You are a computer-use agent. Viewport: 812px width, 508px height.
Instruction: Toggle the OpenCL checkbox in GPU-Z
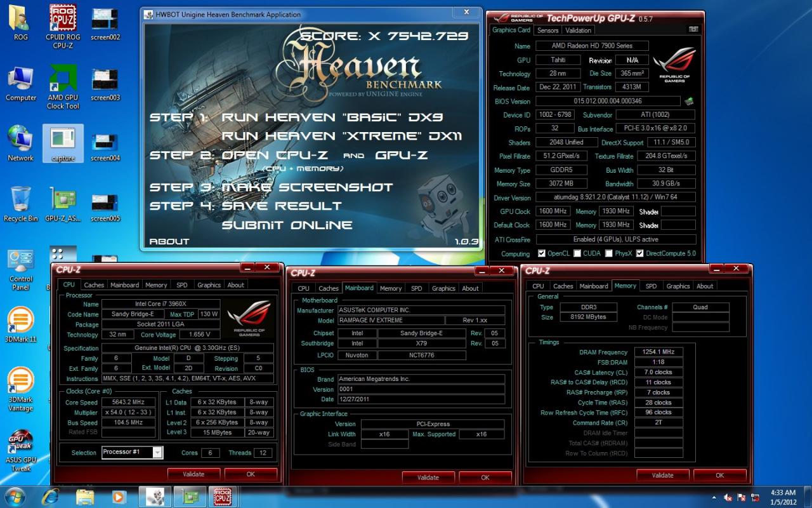click(541, 253)
